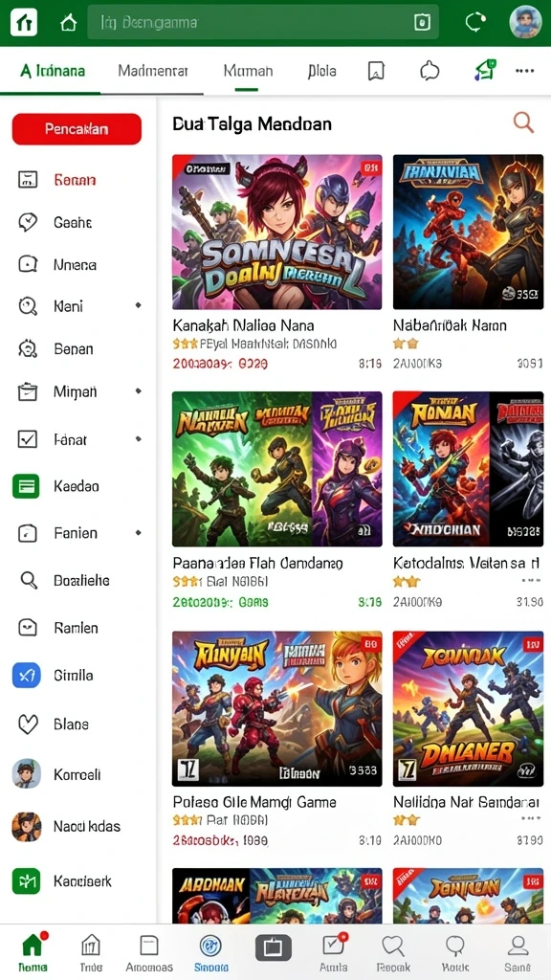This screenshot has width=551, height=980.
Task: Expand the Fanien submenu arrow
Action: point(138,533)
